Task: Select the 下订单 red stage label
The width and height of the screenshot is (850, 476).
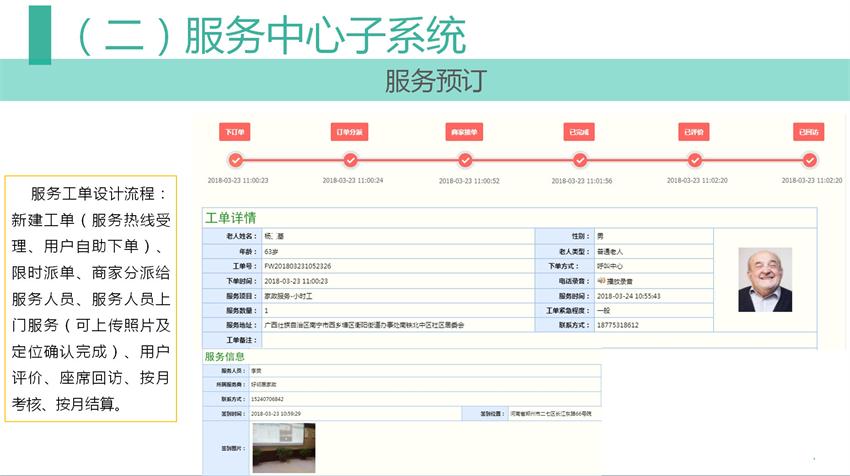Action: pos(235,132)
